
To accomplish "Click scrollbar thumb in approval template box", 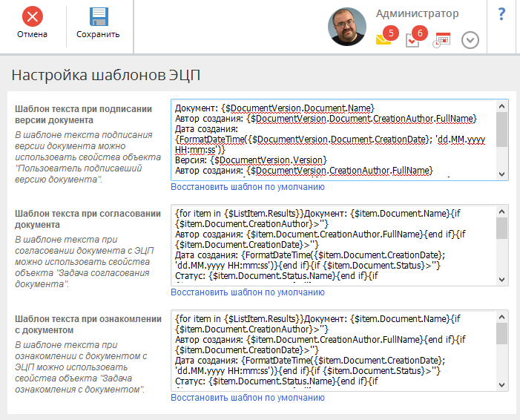I will (x=501, y=229).
